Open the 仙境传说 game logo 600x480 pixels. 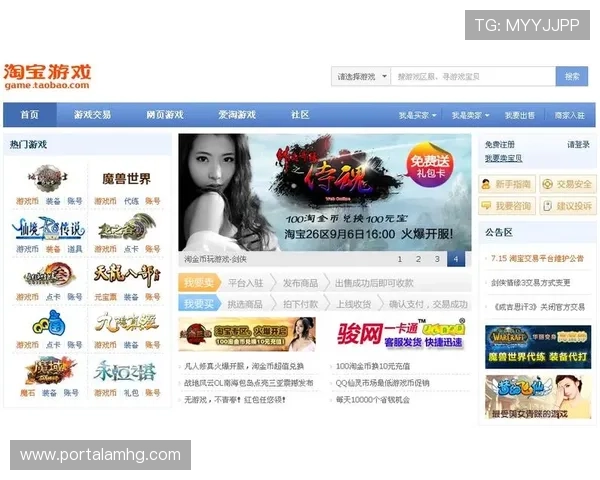coord(49,228)
